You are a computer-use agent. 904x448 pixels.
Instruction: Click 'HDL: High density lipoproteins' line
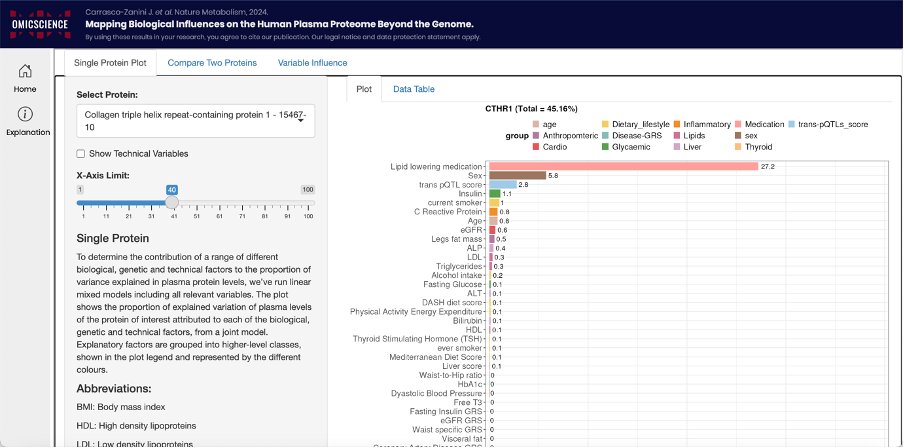(136, 426)
